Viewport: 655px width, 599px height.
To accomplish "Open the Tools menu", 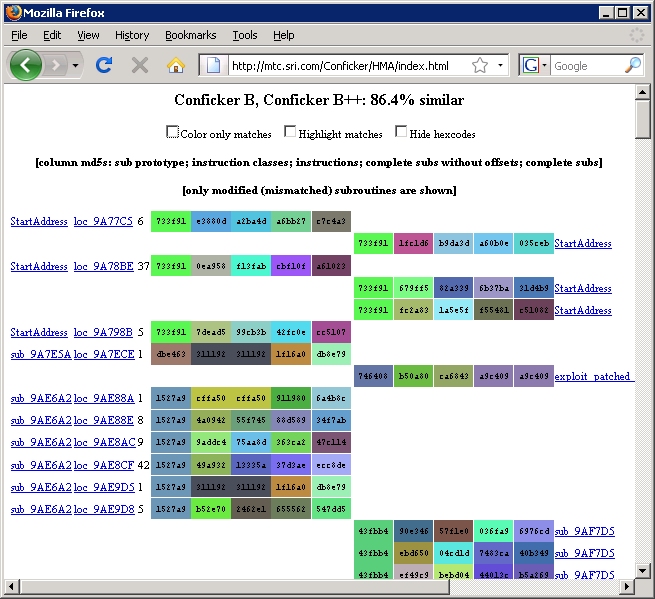I will pyautogui.click(x=245, y=35).
